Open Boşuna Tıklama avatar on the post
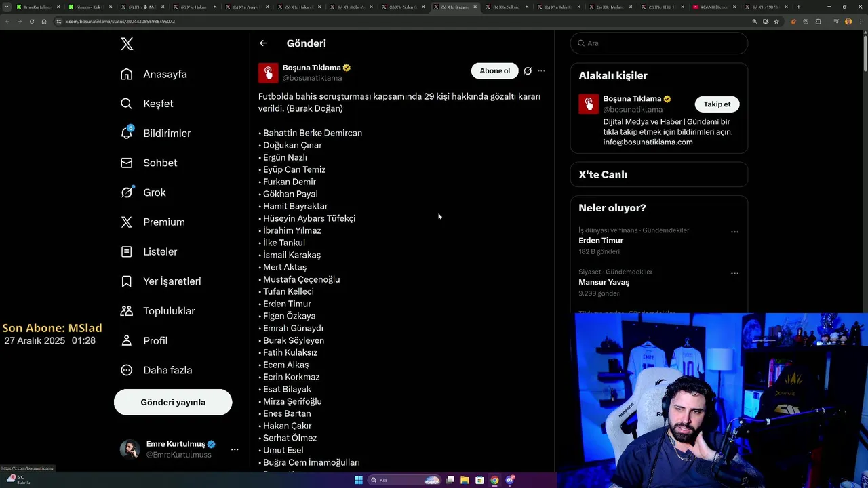The height and width of the screenshot is (488, 868). tap(268, 73)
